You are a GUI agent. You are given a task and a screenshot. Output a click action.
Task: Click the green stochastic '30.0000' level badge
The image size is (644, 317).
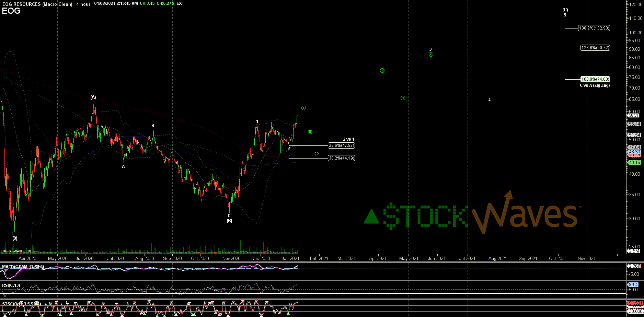[x=635, y=312]
